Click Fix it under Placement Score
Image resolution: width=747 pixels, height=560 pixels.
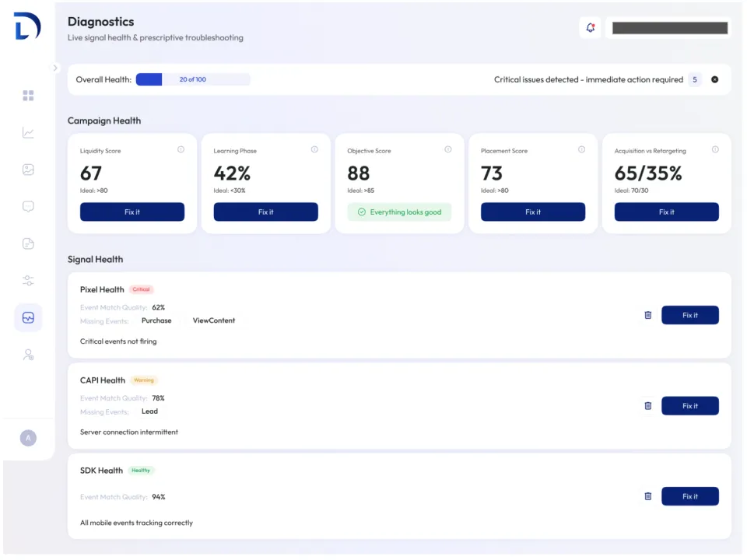(533, 212)
